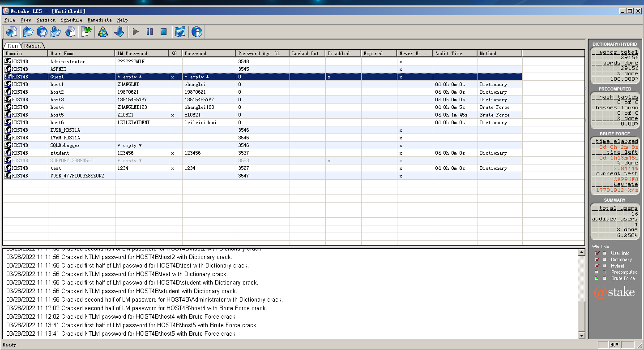
Task: Toggle the Win Hybrid checkbox
Action: (x=597, y=266)
